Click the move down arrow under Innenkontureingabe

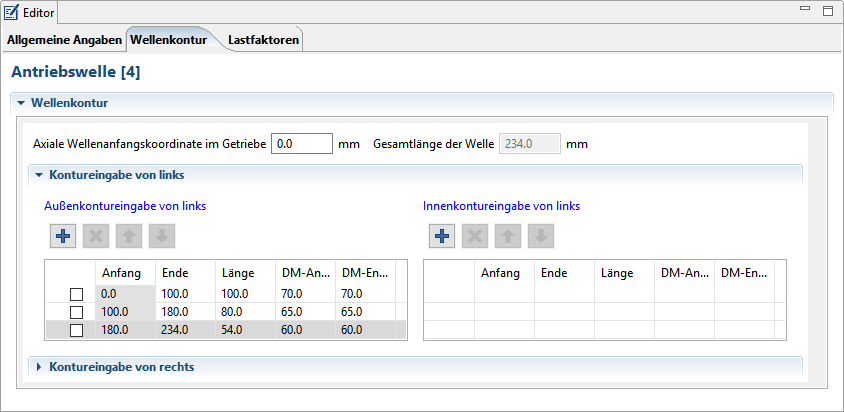[x=541, y=236]
